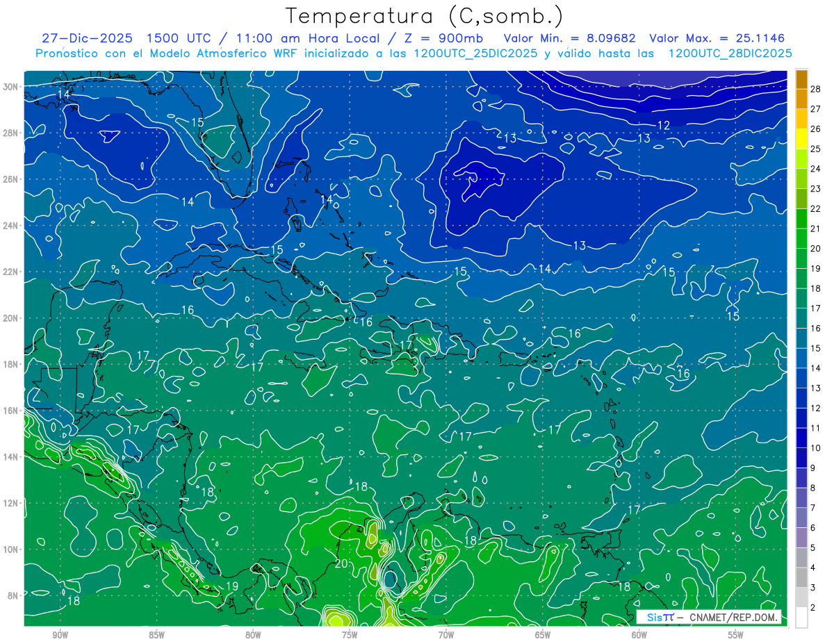Image resolution: width=834 pixels, height=644 pixels.
Task: Click the Valor Max. = 25.1146 value
Action: tap(717, 38)
